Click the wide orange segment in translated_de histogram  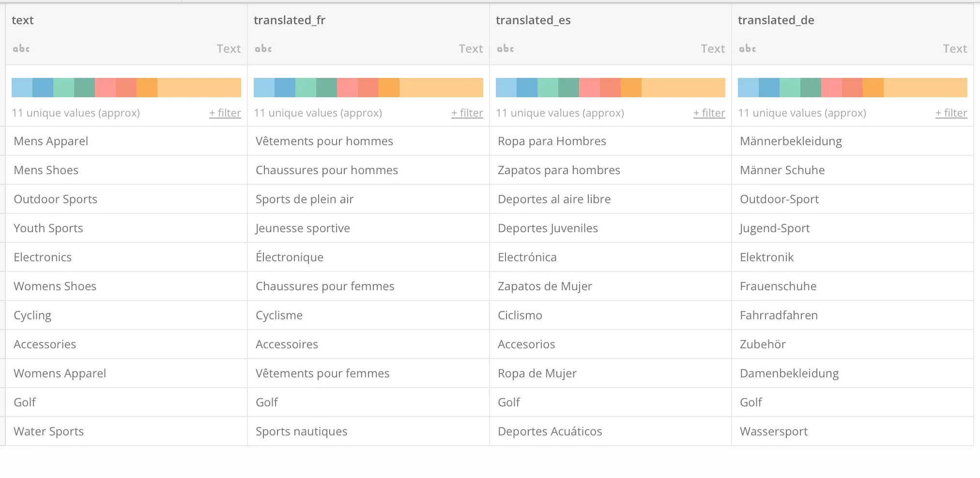(x=925, y=88)
